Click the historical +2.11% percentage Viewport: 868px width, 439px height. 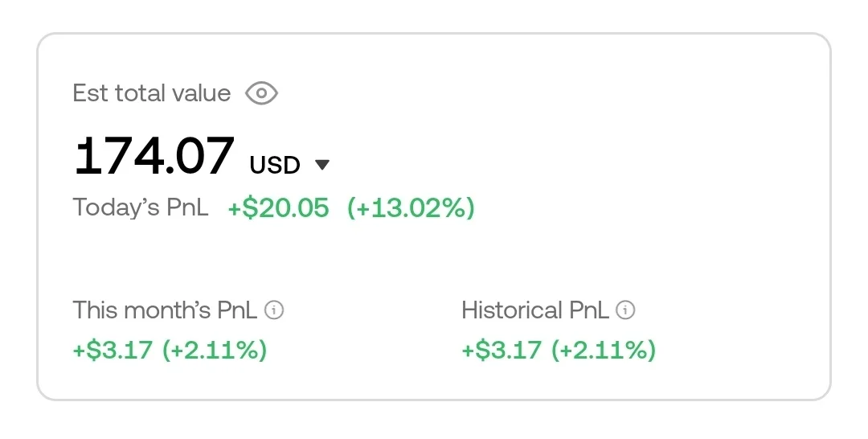tap(604, 351)
